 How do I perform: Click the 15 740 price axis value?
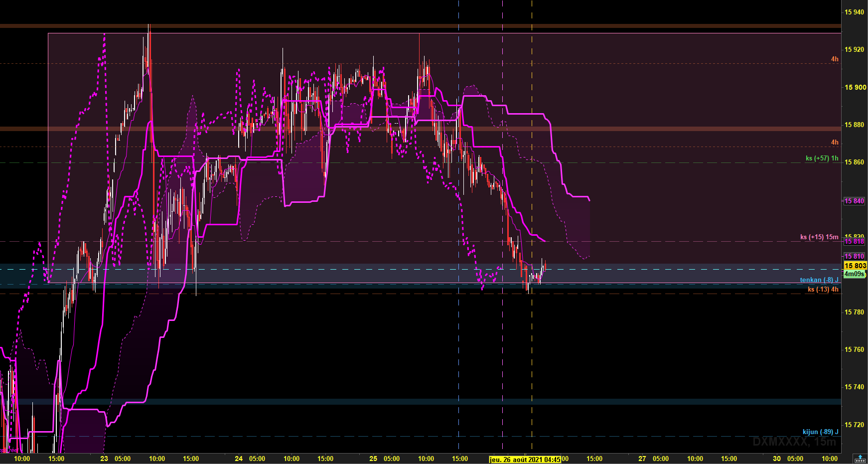point(854,387)
